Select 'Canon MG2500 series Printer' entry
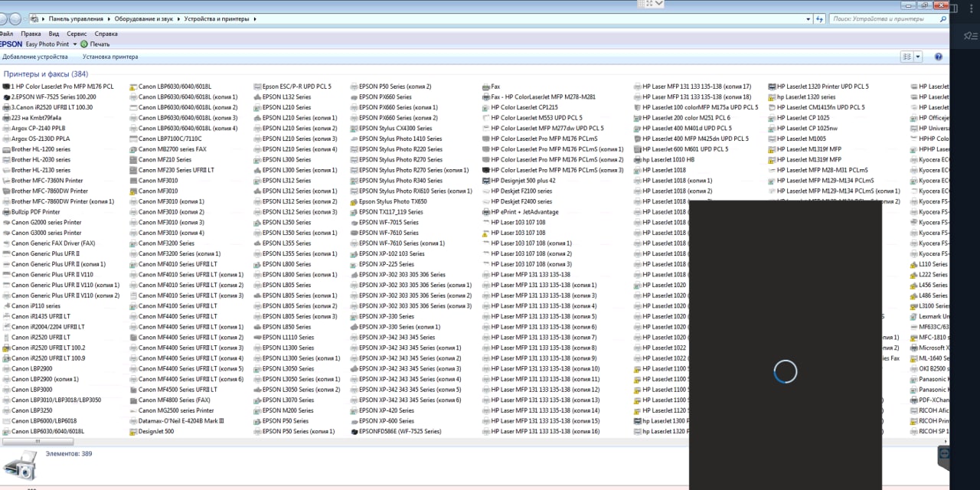 coord(171,410)
